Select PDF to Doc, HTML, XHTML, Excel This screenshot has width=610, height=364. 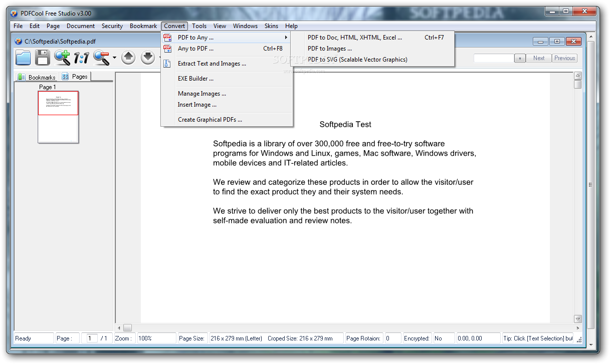[373, 38]
